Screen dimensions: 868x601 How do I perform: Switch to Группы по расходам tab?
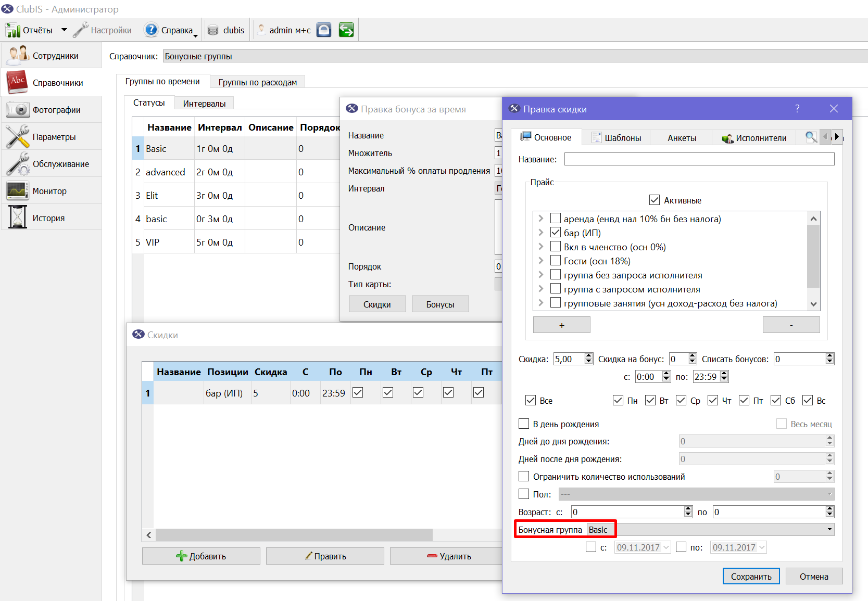click(258, 82)
